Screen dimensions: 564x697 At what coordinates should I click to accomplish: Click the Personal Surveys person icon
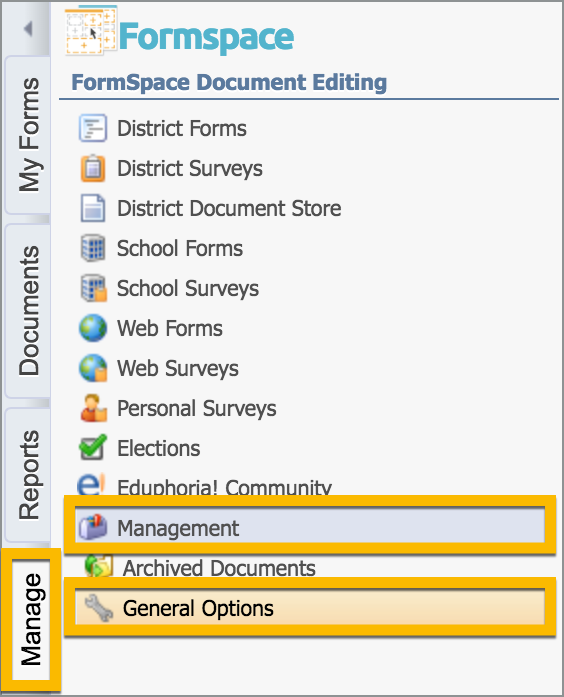(93, 408)
